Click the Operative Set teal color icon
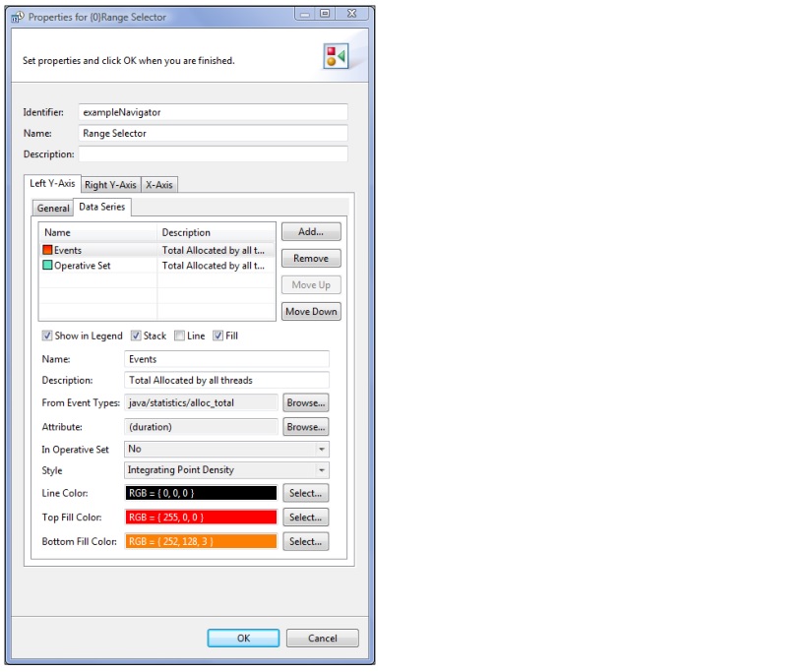This screenshot has height=672, width=806. click(x=47, y=266)
